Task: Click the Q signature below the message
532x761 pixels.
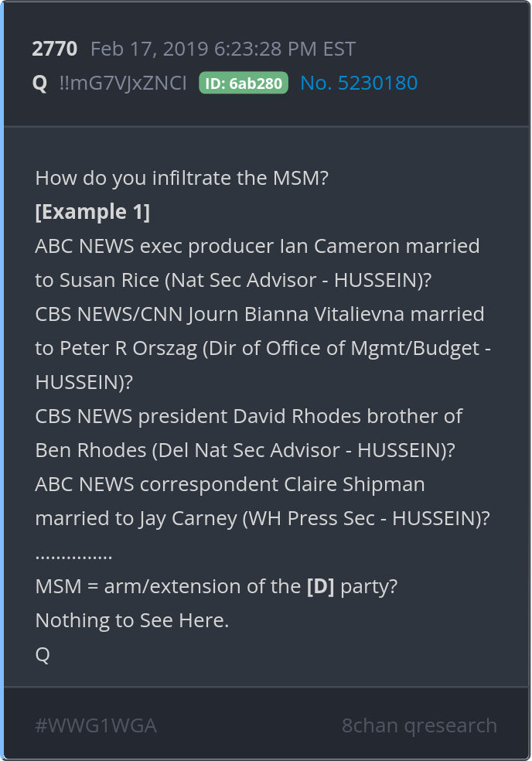Action: tap(43, 654)
